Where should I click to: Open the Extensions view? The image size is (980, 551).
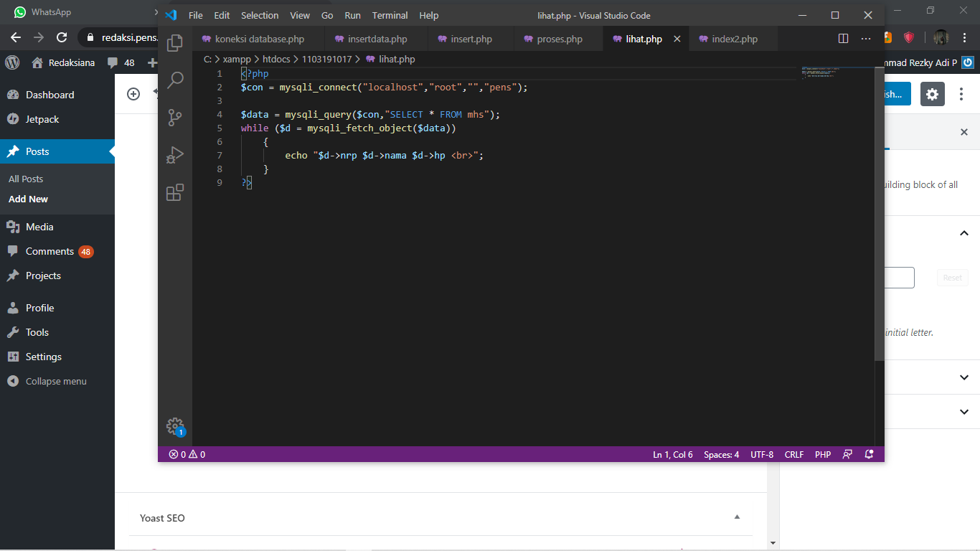[175, 192]
